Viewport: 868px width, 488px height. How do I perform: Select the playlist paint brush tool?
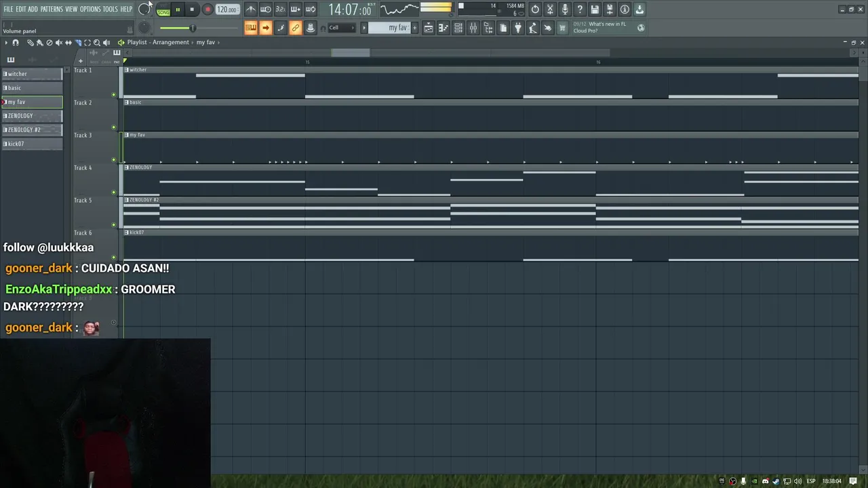(x=39, y=42)
